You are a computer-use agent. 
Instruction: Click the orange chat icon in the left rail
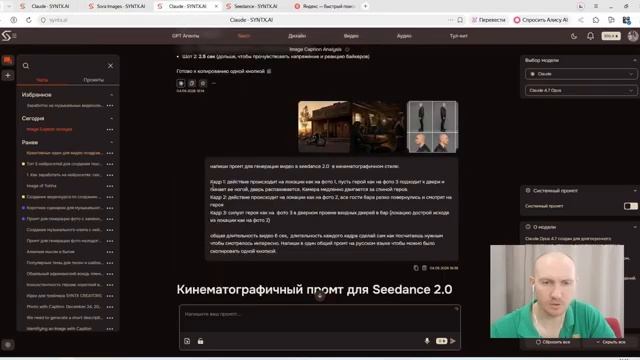click(x=8, y=60)
